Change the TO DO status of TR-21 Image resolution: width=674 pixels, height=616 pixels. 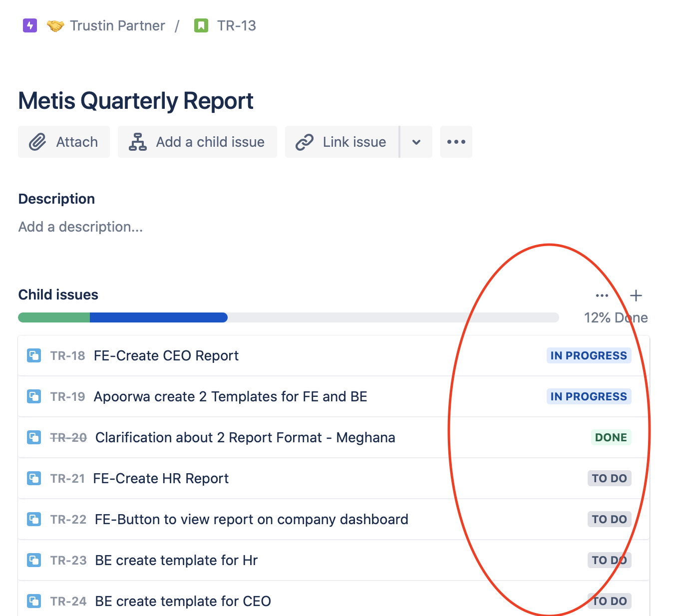(x=609, y=478)
